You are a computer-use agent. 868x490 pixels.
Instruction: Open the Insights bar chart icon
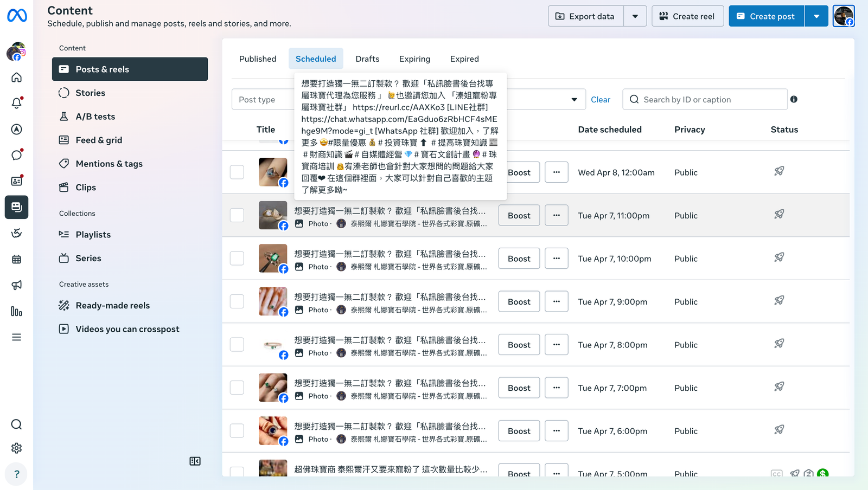point(17,311)
